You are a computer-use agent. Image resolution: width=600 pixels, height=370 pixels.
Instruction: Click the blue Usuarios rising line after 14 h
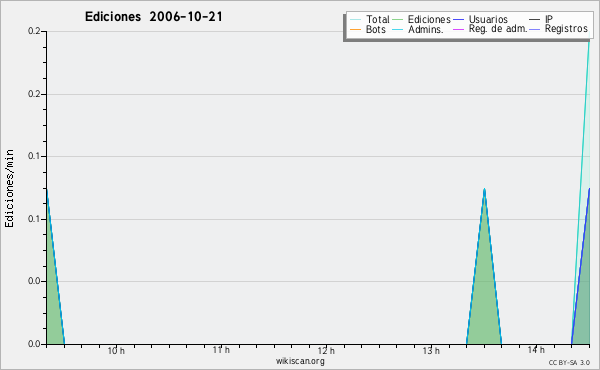tap(581, 266)
